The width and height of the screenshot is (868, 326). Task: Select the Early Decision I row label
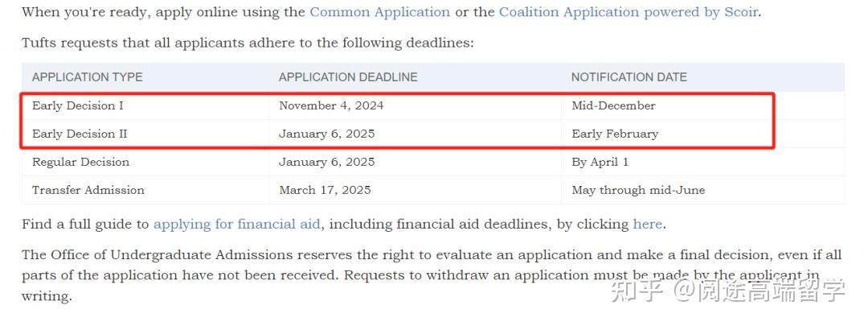(78, 105)
